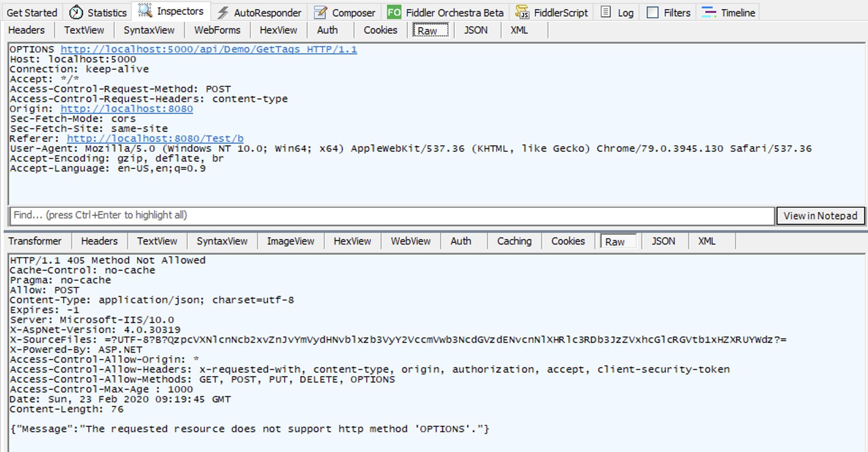Select the request Headers inspector tab
The image size is (868, 452).
27,30
